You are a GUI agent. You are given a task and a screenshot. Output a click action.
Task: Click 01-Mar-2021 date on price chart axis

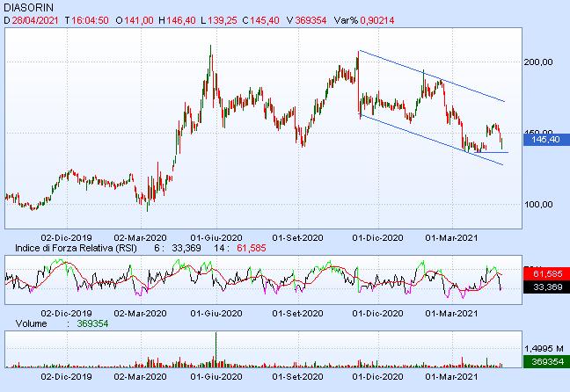coord(451,238)
